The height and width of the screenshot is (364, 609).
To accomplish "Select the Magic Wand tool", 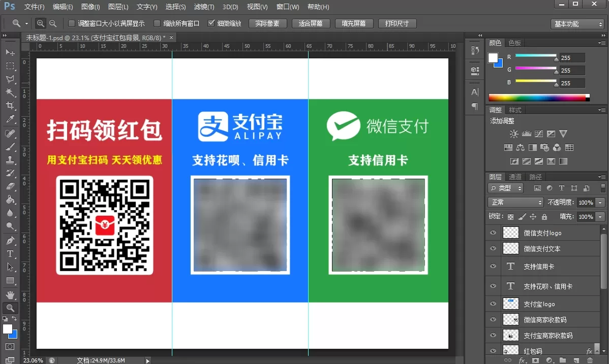I will (10, 92).
